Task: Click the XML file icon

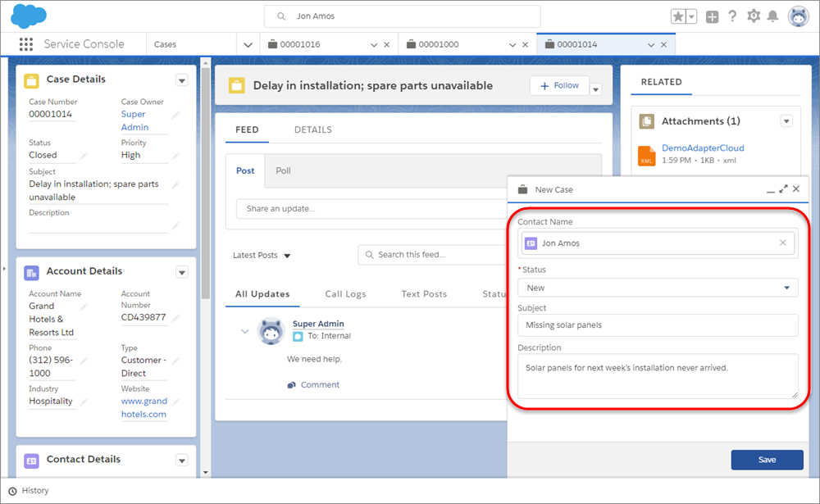Action: [x=647, y=156]
